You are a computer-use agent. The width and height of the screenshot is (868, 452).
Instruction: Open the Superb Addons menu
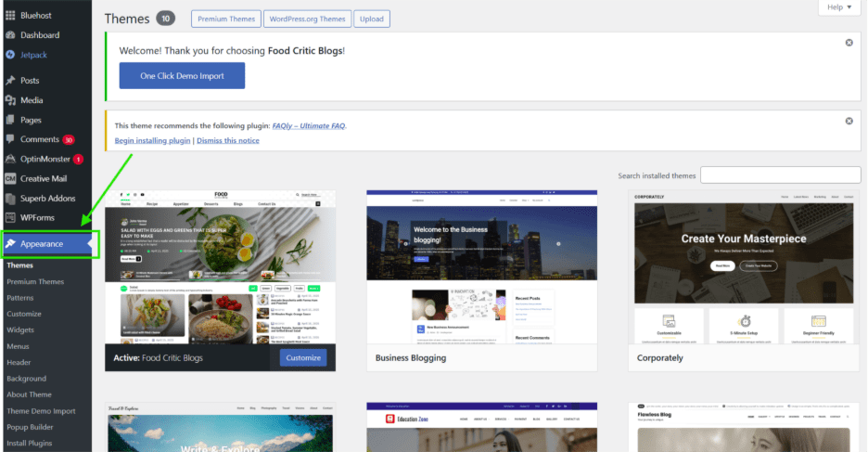point(47,199)
